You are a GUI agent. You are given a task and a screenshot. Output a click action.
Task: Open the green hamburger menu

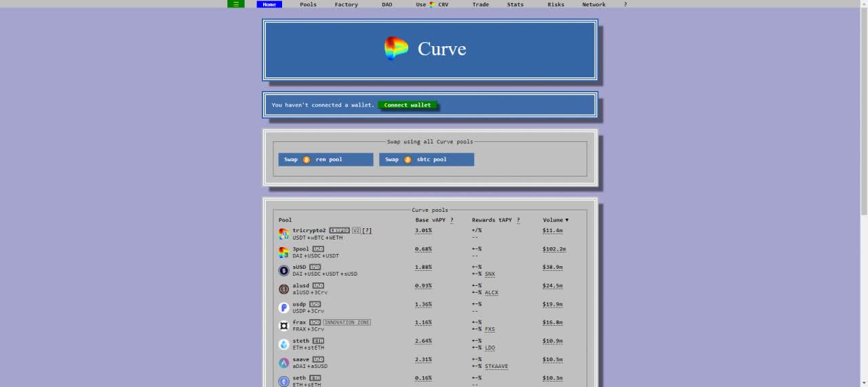click(x=235, y=4)
